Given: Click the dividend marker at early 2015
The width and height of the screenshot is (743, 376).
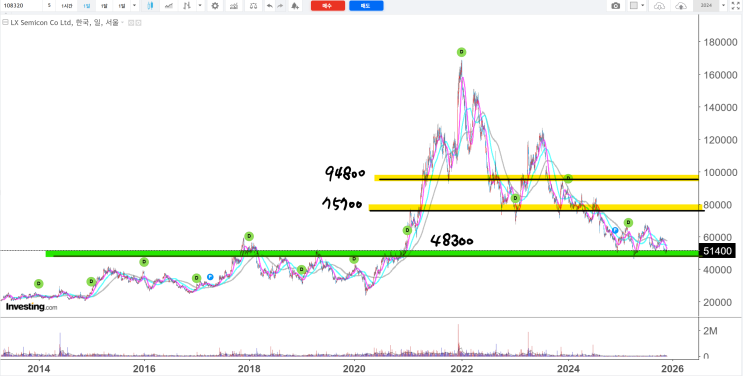Looking at the screenshot, I should [91, 282].
